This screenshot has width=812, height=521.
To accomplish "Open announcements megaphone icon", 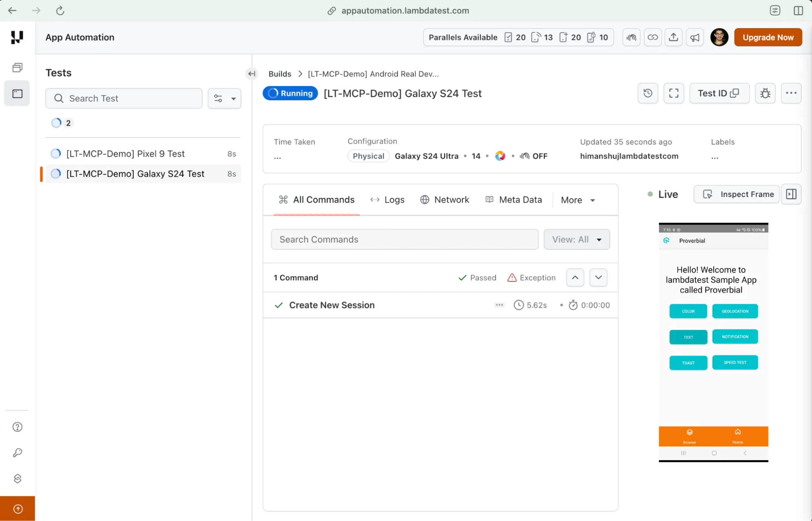I will [695, 37].
